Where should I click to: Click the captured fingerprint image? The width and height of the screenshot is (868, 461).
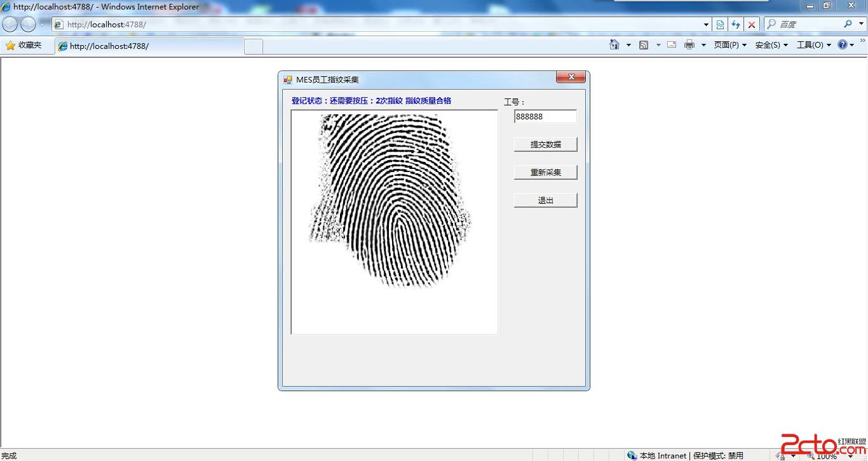(x=395, y=222)
